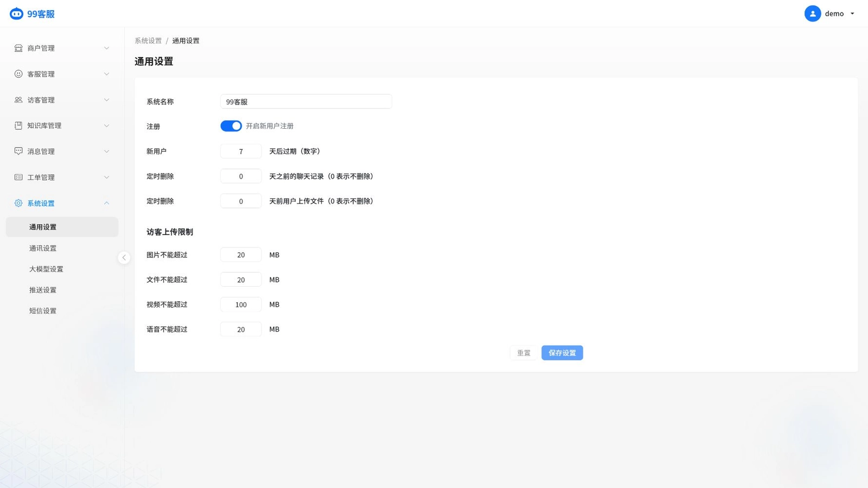Viewport: 868px width, 488px height.
Task: Focus the 文件不能超过 size field
Action: pos(241,280)
